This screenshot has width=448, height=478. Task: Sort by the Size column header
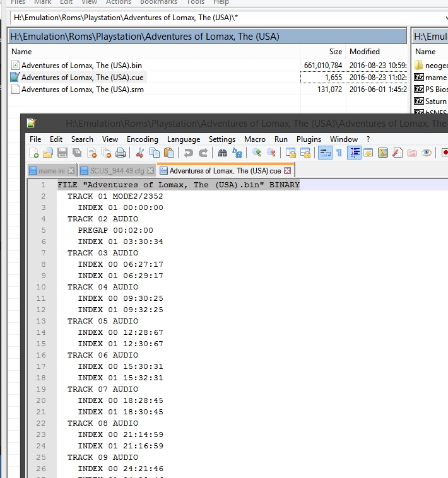click(323, 52)
